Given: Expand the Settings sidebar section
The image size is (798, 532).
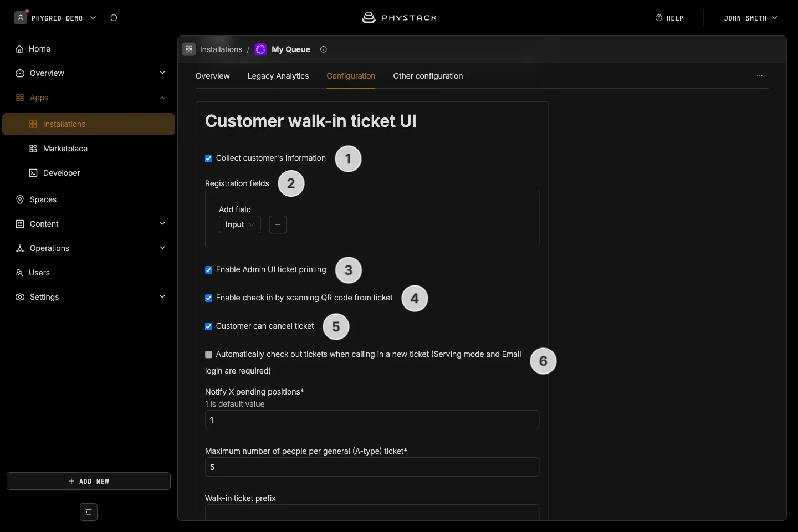Looking at the screenshot, I should point(162,297).
